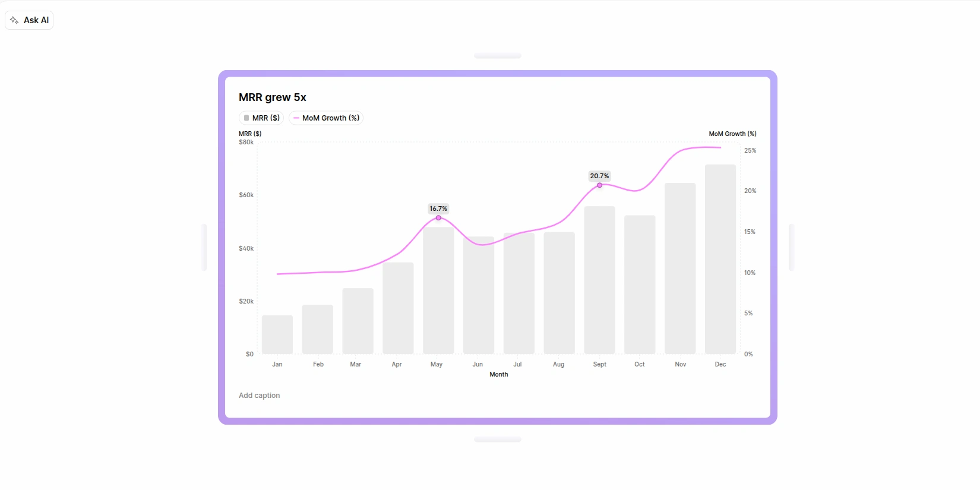This screenshot has width=980, height=490.
Task: Select the 16.7% data point marker
Action: [x=438, y=218]
